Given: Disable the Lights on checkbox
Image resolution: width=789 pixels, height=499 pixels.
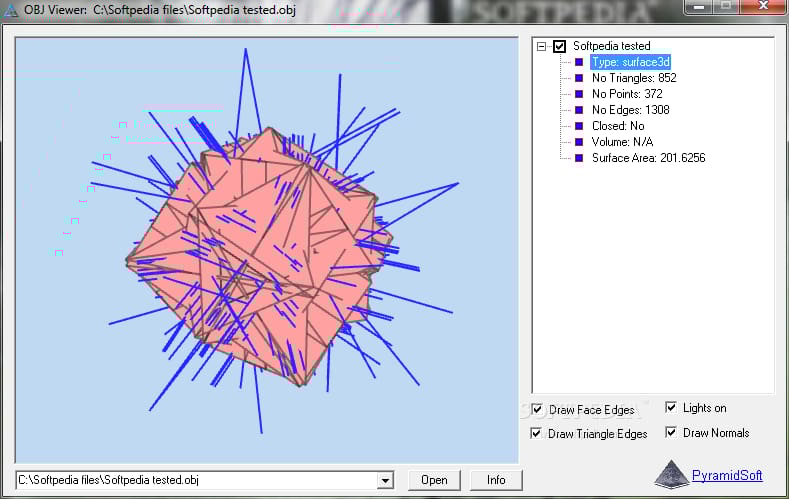Looking at the screenshot, I should [671, 408].
